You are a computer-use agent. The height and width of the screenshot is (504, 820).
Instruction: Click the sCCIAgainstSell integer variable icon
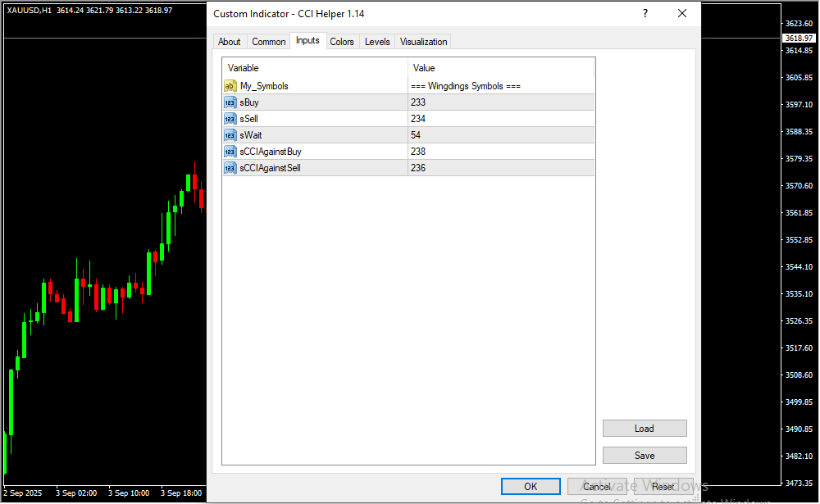230,168
